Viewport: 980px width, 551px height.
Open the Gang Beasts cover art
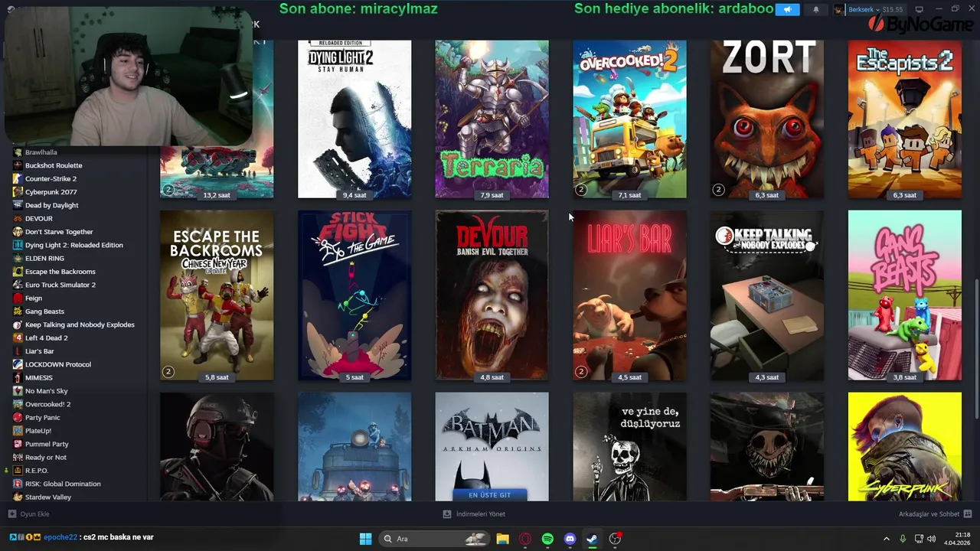coord(904,295)
